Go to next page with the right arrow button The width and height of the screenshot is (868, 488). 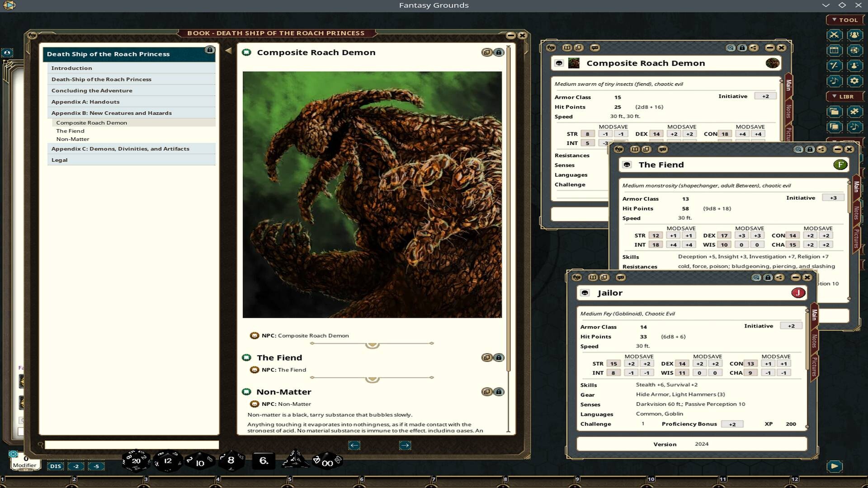[x=406, y=445]
